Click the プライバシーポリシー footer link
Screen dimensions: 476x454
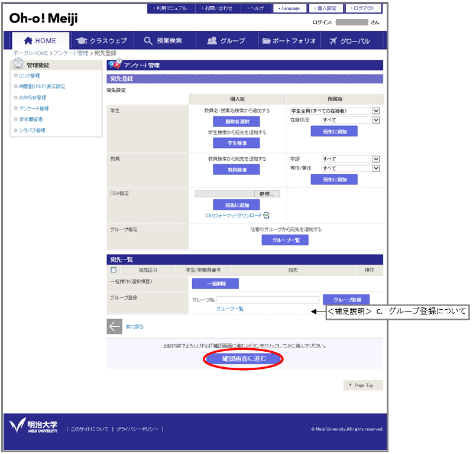(x=137, y=429)
